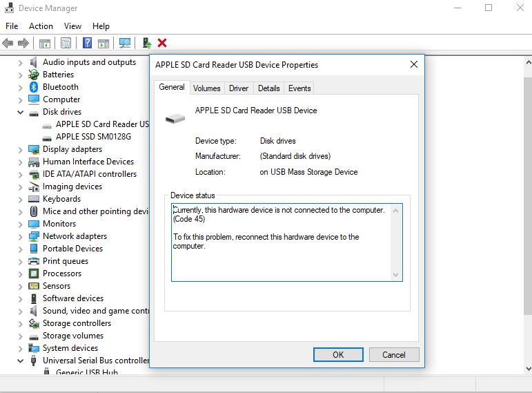Image resolution: width=532 pixels, height=393 pixels.
Task: Click the Bluetooth category icon
Action: [x=34, y=87]
